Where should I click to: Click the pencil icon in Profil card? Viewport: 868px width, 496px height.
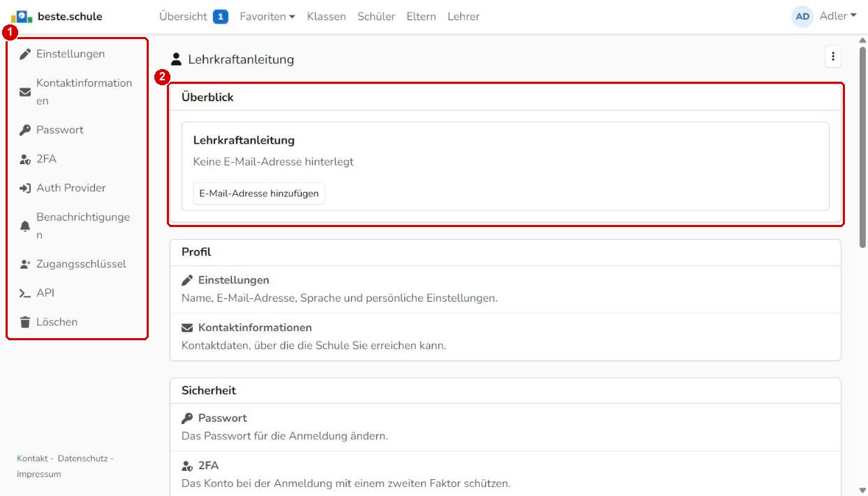coord(186,280)
